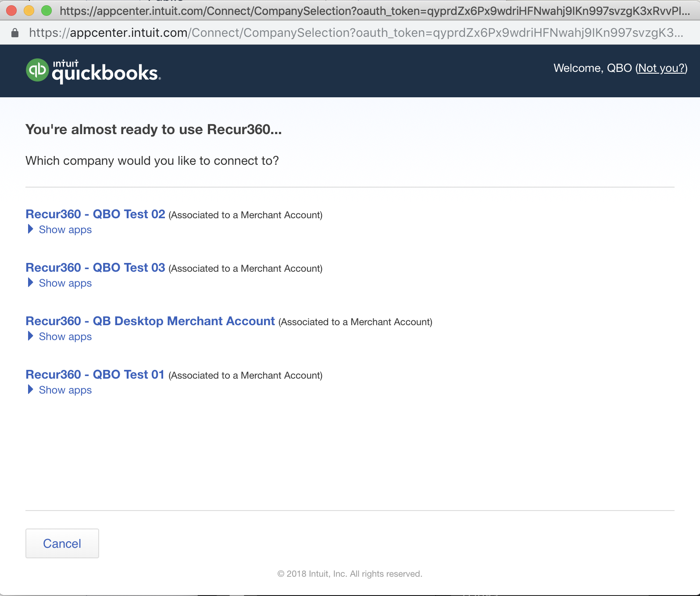Viewport: 700px width, 596px height.
Task: Click the URL in the address field
Action: point(356,33)
